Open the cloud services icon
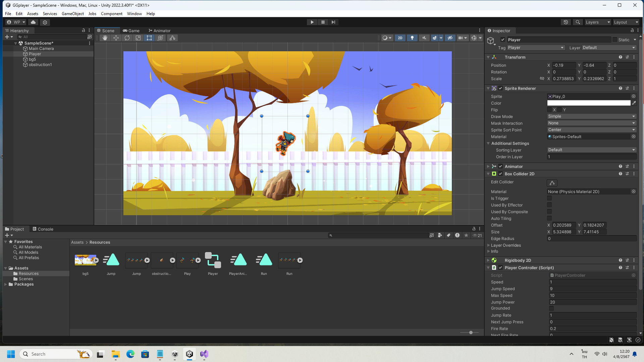The height and width of the screenshot is (362, 644). (33, 22)
